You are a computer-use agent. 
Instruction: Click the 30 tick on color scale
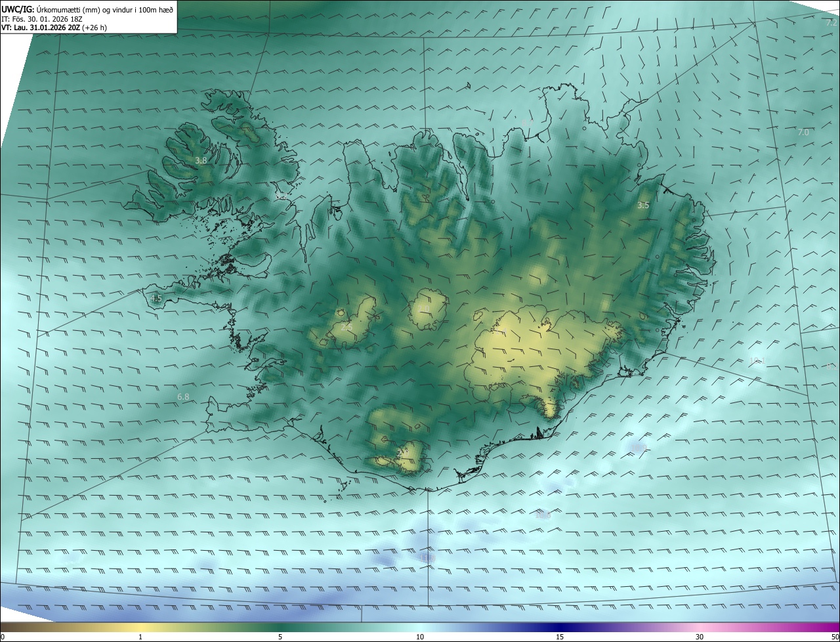pyautogui.click(x=700, y=637)
